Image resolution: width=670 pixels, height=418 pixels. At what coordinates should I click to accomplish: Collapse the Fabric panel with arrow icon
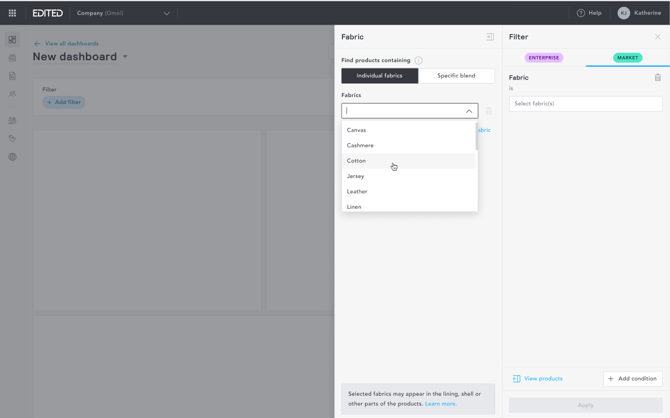point(490,37)
